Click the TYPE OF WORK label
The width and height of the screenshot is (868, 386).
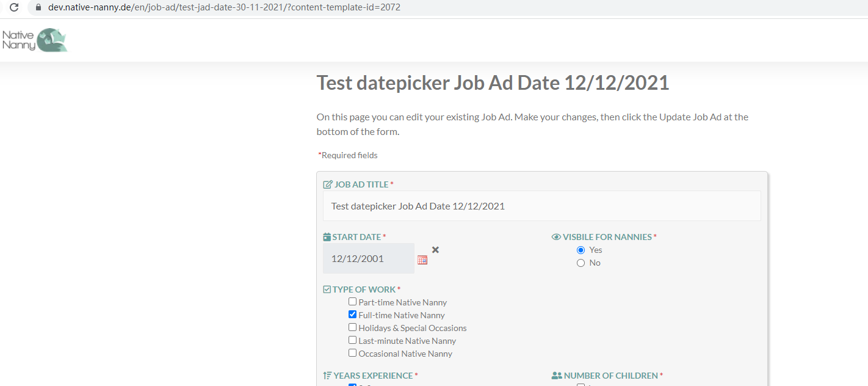(x=364, y=289)
